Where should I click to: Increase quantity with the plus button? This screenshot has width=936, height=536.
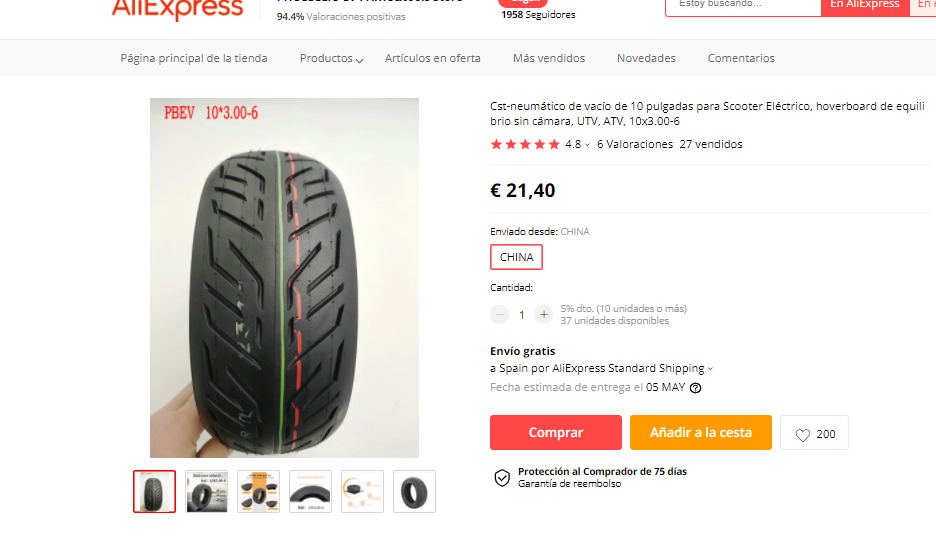[543, 315]
